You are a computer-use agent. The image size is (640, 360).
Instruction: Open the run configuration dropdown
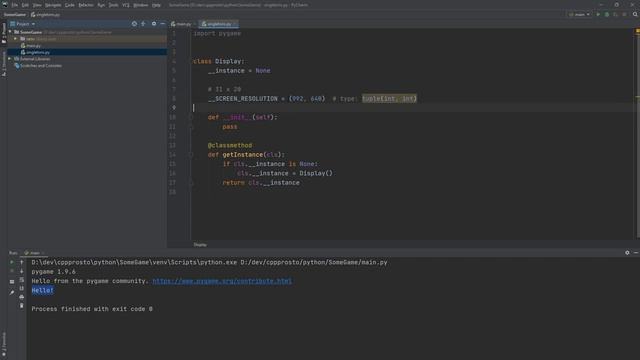[580, 15]
